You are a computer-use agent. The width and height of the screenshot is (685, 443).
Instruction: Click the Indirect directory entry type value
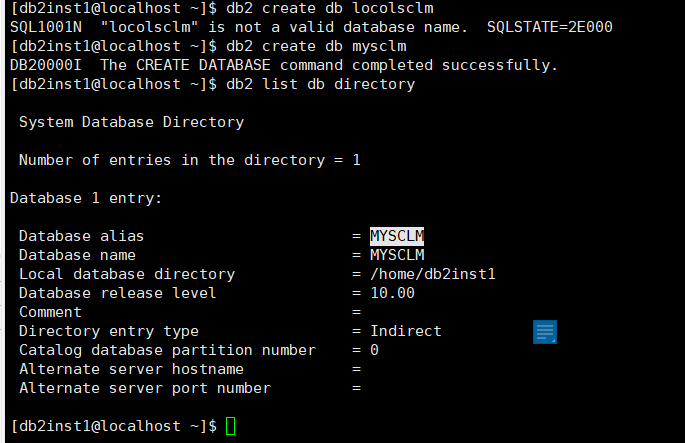[406, 331]
